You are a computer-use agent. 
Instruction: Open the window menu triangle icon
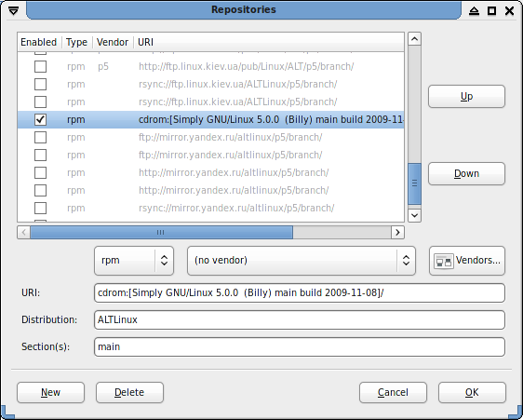click(13, 11)
